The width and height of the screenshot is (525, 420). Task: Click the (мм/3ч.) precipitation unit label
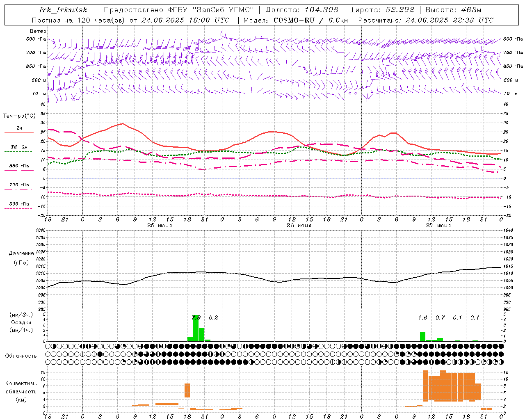tap(21, 315)
